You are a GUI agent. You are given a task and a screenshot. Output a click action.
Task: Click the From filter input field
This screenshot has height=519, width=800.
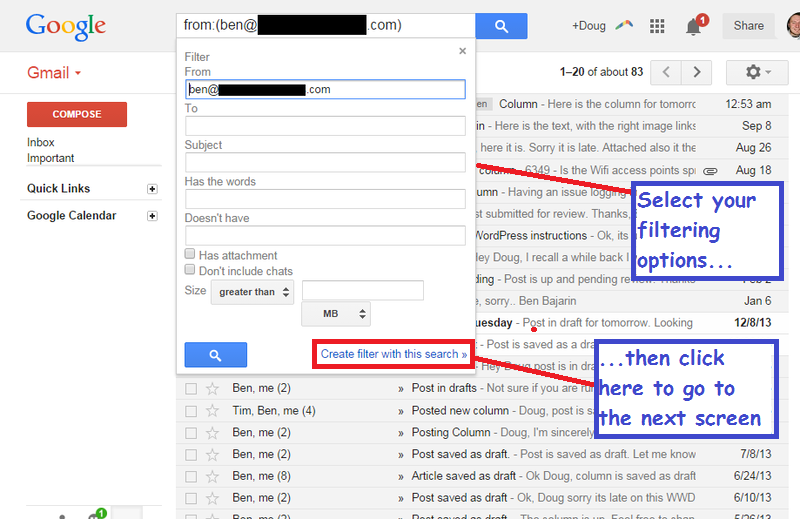tap(325, 89)
